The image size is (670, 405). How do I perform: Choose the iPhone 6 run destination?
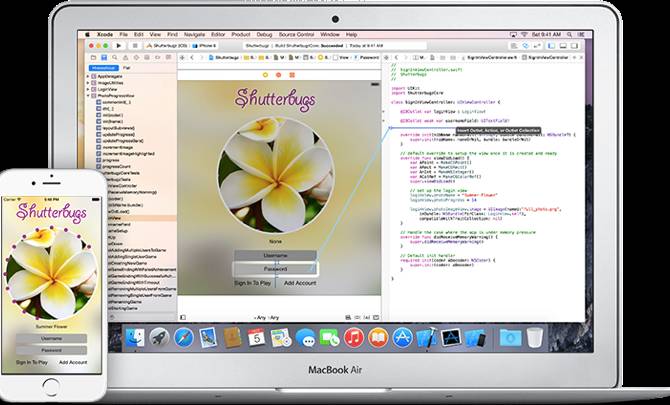(205, 45)
